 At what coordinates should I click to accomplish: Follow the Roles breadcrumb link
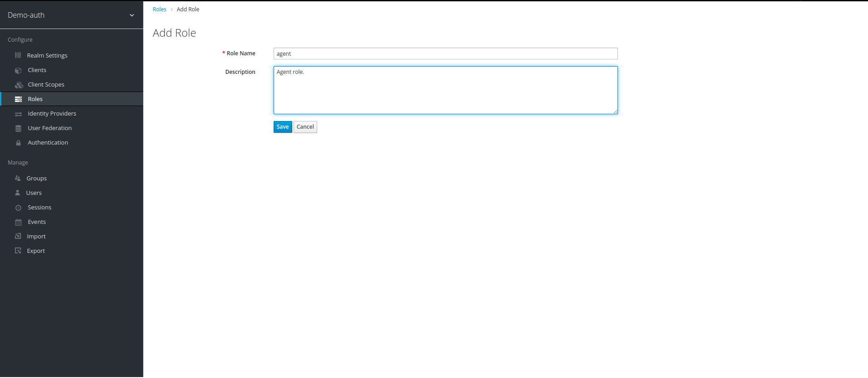159,9
